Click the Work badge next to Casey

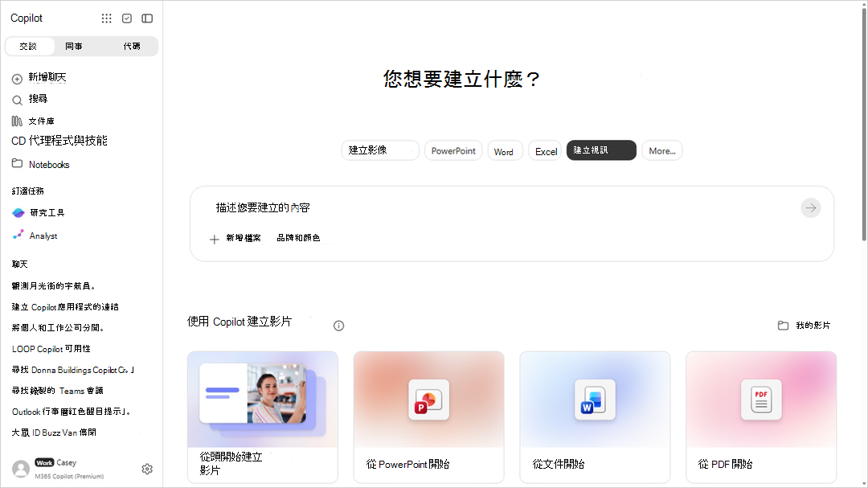(x=44, y=462)
